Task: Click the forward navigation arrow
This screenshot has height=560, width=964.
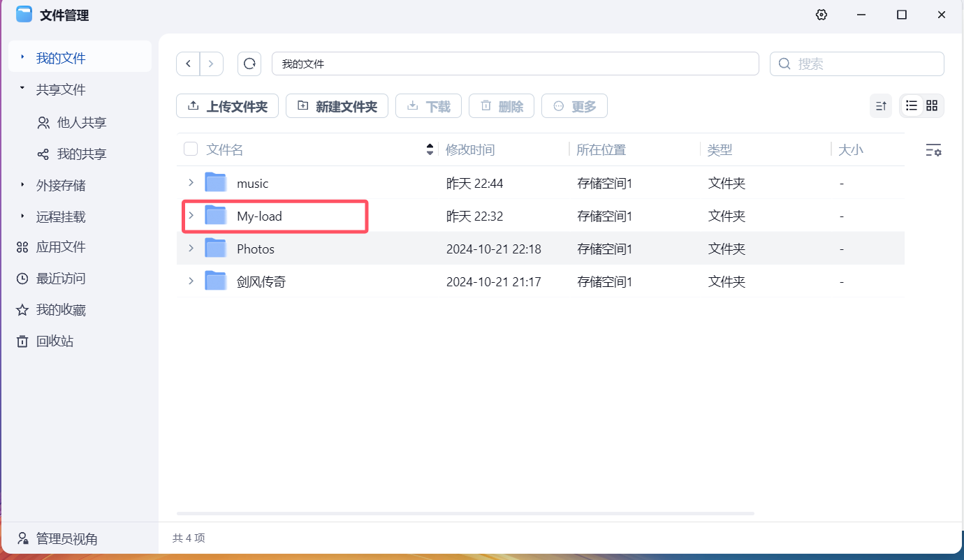Action: click(x=212, y=64)
